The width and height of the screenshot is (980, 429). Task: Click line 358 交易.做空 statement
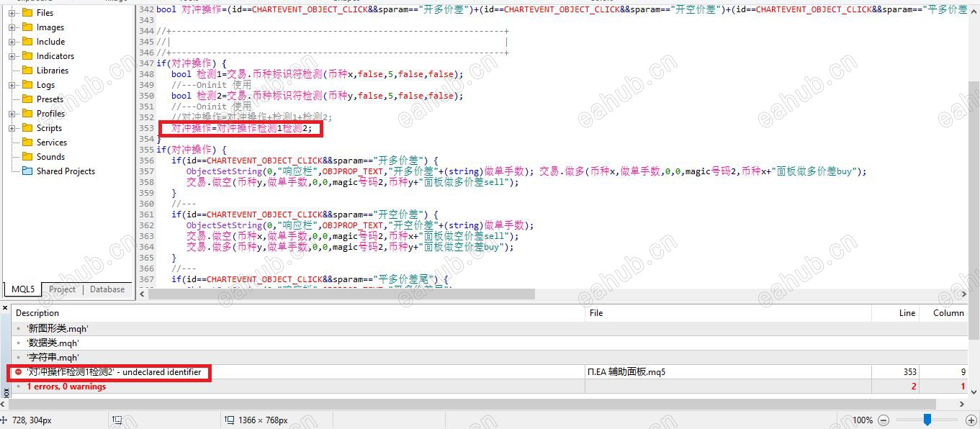tap(353, 182)
